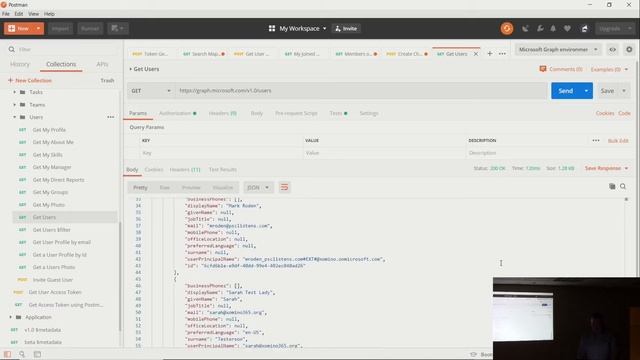Open the Save button dropdown arrow
Screen dimensions: 640x360
click(624, 91)
